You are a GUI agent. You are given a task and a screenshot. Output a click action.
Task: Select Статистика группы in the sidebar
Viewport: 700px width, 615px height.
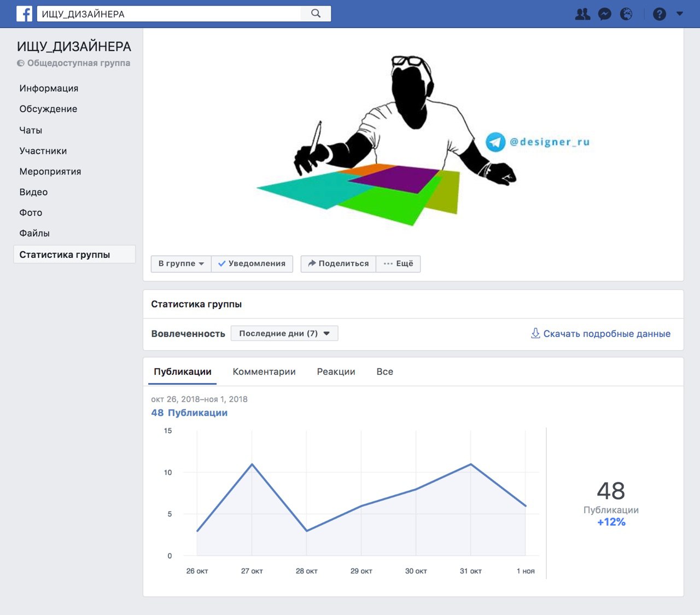(74, 254)
